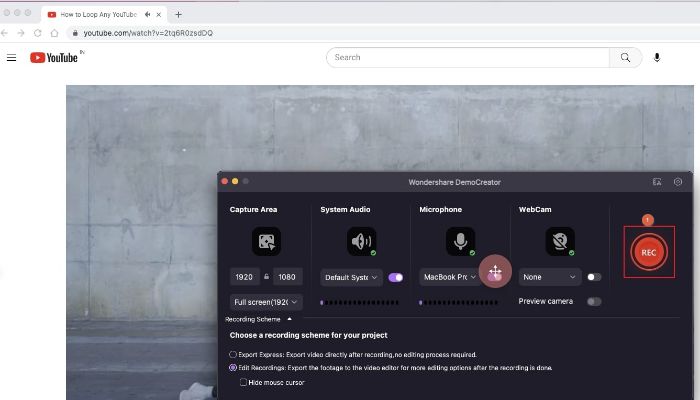Start recording with the red REC button

[649, 252]
